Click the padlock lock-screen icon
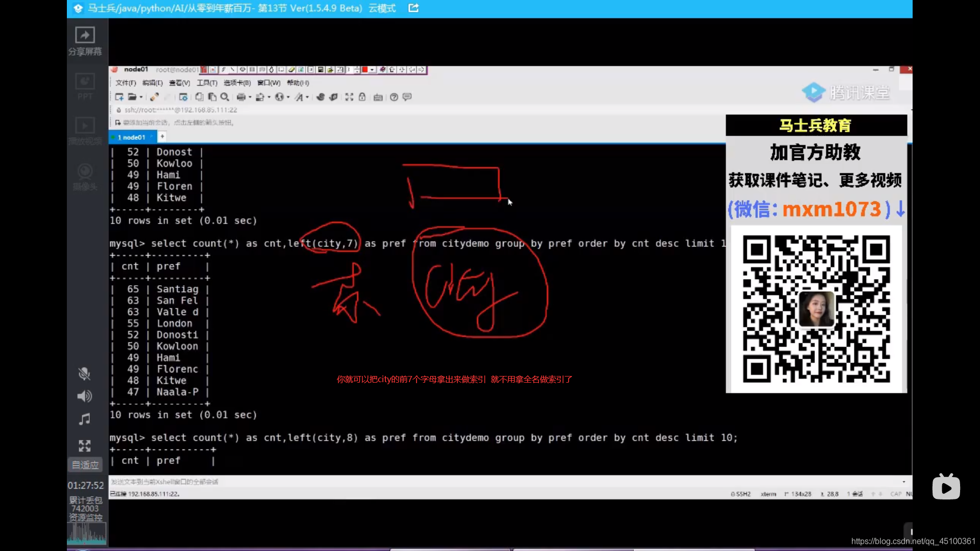The image size is (980, 551). 362,97
